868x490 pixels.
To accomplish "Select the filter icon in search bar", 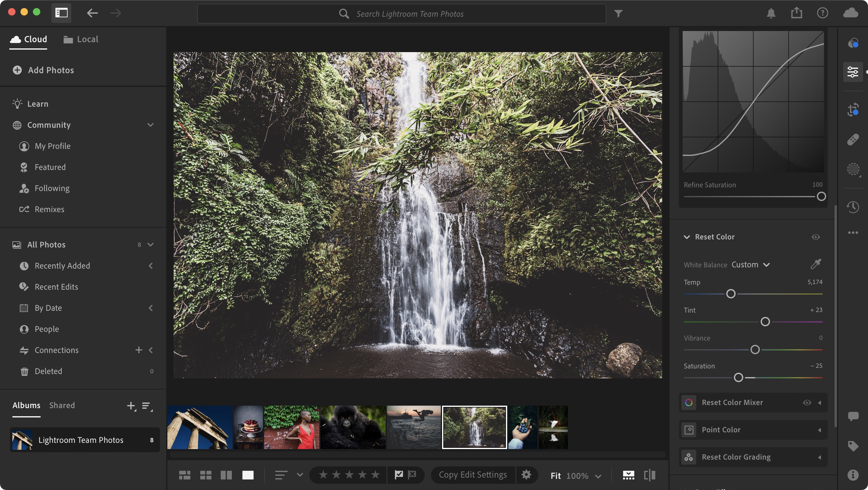I will [x=618, y=13].
